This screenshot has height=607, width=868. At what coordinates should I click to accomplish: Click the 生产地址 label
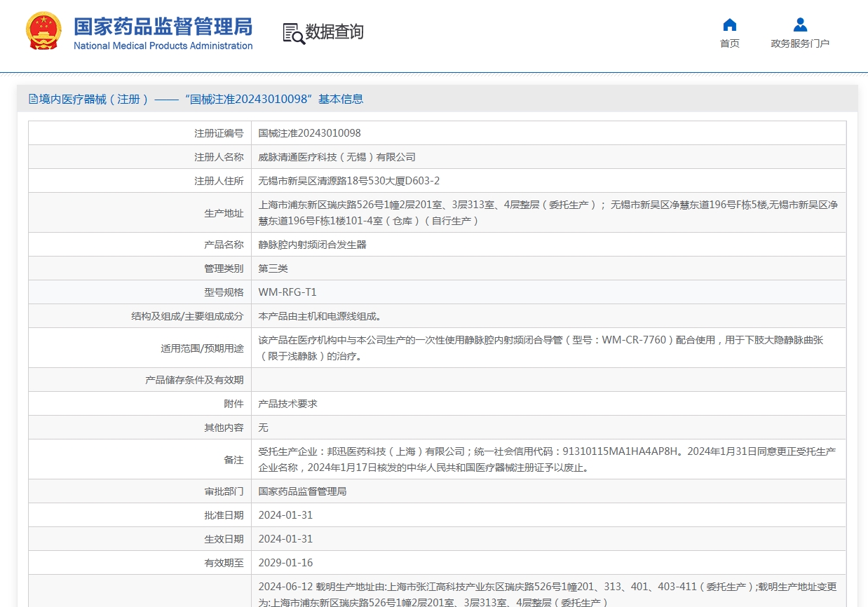point(224,213)
